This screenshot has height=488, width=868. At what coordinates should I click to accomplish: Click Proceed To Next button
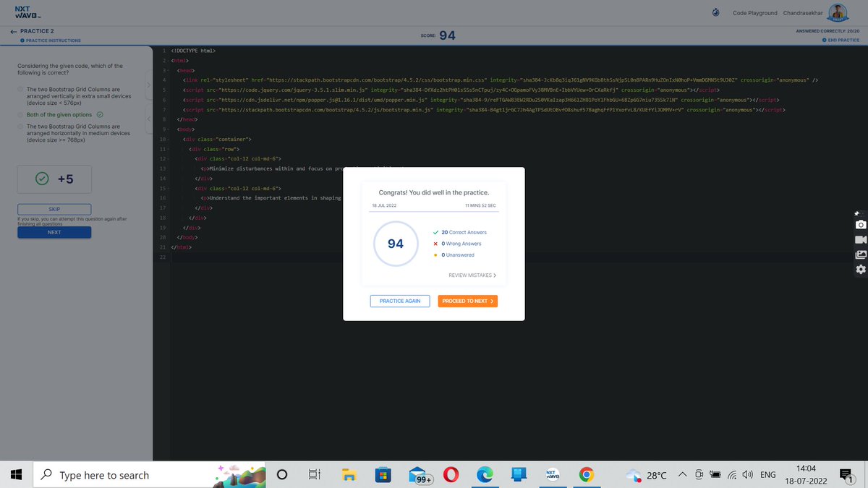tap(467, 301)
